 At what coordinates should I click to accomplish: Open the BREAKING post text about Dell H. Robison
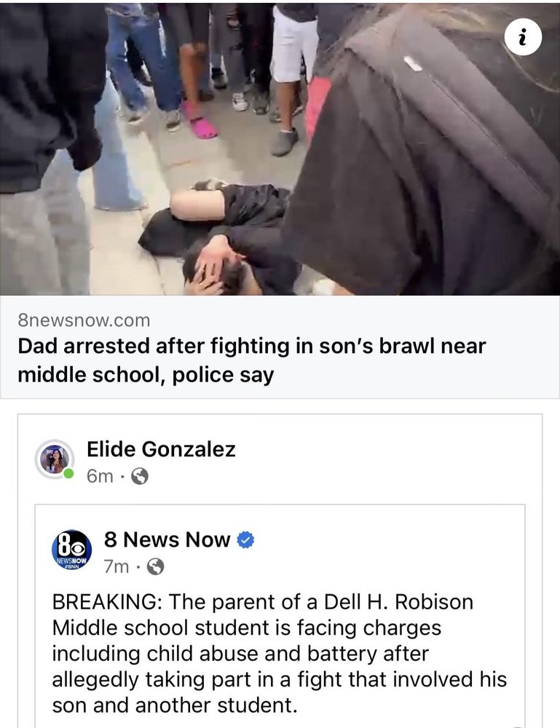[x=279, y=653]
